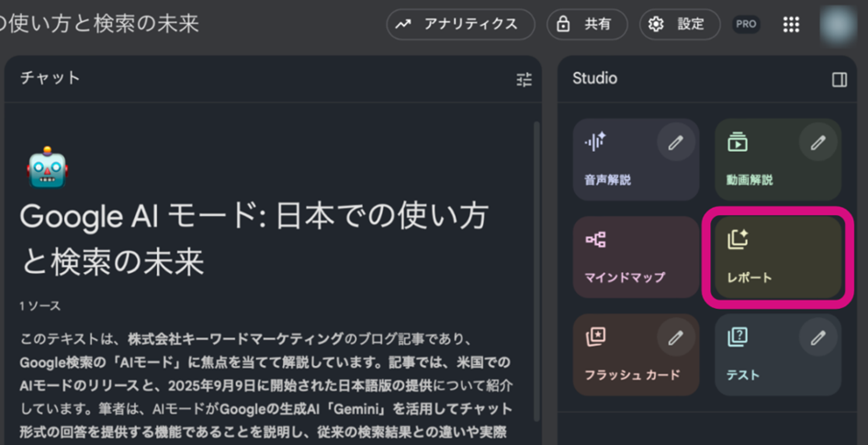Click the PRO badge

coord(746,25)
